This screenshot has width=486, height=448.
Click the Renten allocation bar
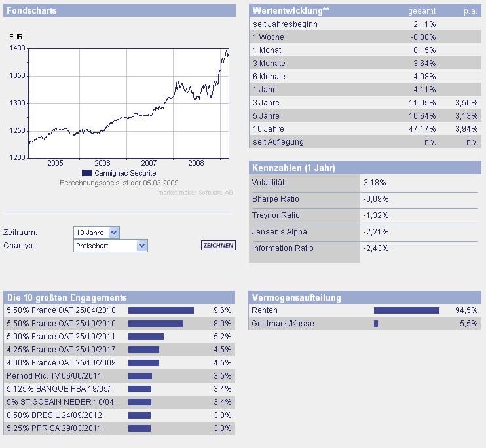(x=406, y=310)
